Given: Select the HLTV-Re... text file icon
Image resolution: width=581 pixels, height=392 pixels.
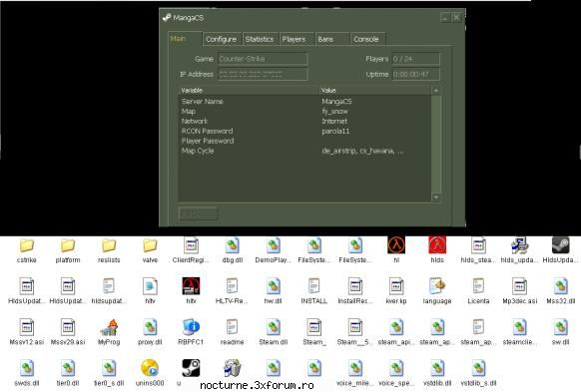Looking at the screenshot, I should 232,286.
